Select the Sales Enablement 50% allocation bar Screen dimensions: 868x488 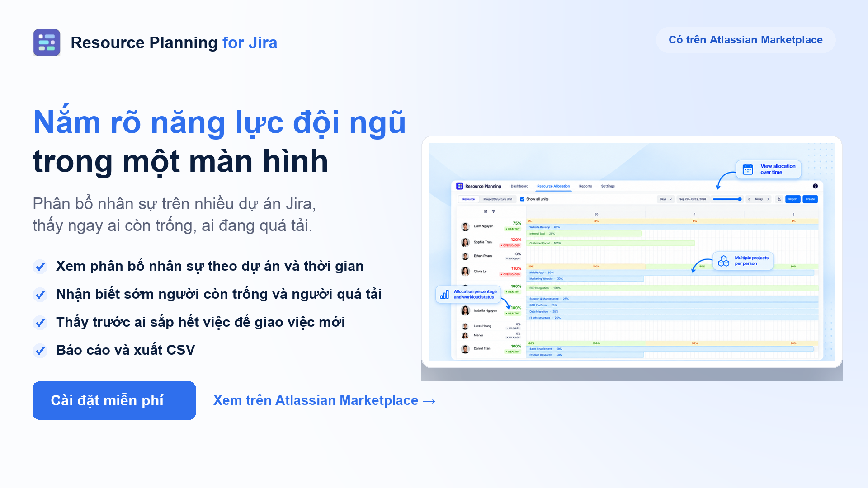click(670, 349)
